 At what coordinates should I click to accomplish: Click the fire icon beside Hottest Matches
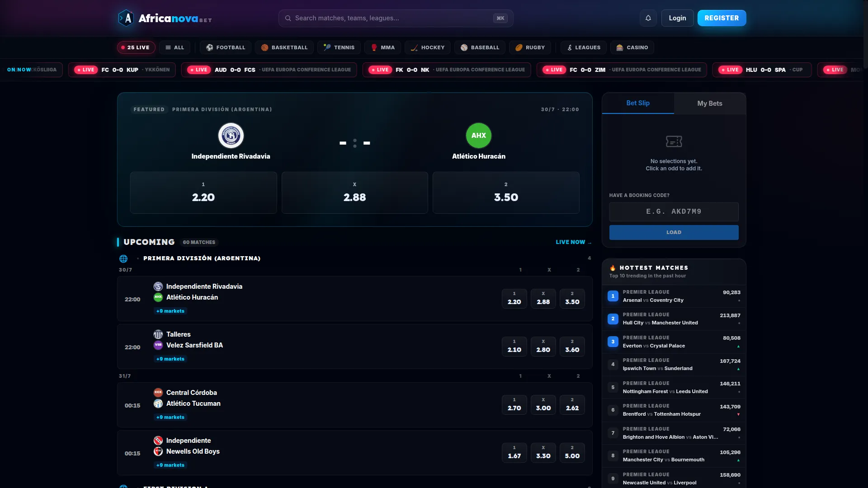(x=613, y=268)
